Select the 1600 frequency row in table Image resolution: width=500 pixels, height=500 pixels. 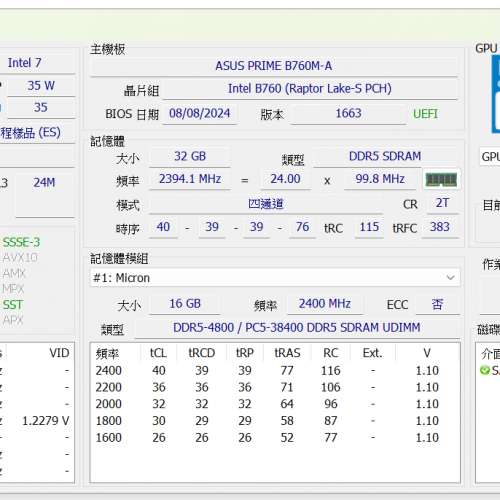point(275,438)
